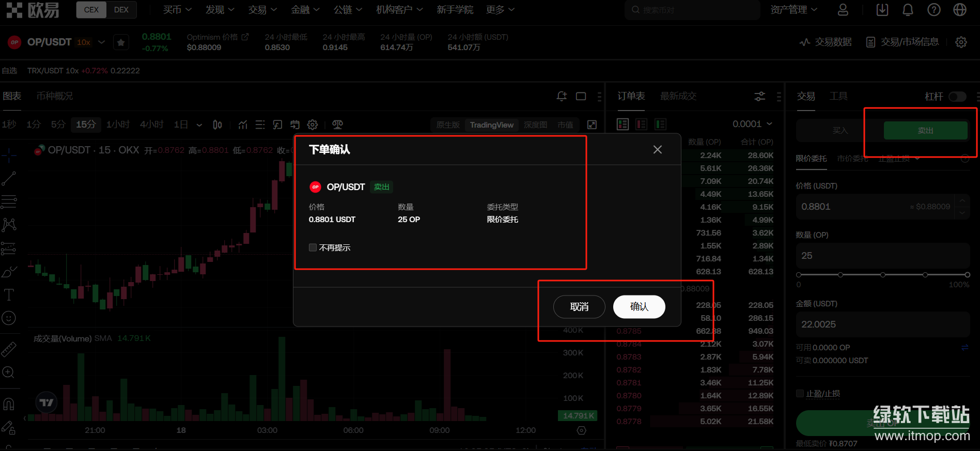Switch to CEX mode
Viewport: 980px width, 451px height.
pyautogui.click(x=91, y=10)
